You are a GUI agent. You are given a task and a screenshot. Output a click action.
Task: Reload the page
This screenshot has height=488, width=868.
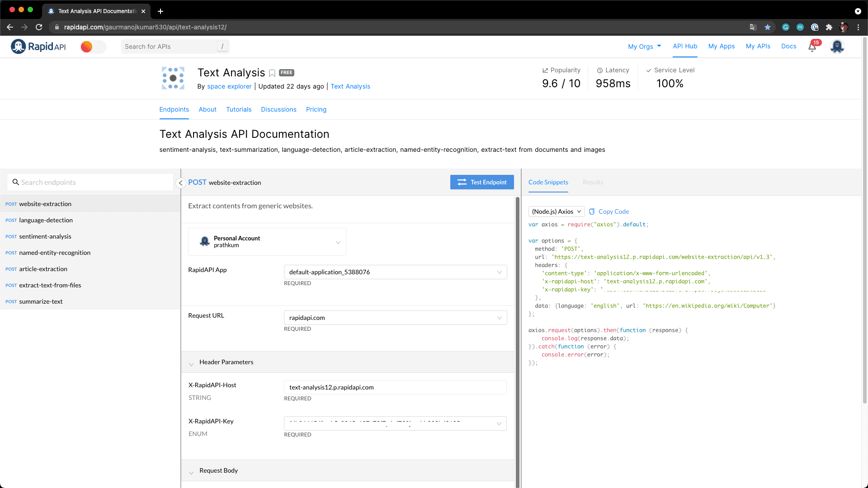tap(39, 27)
